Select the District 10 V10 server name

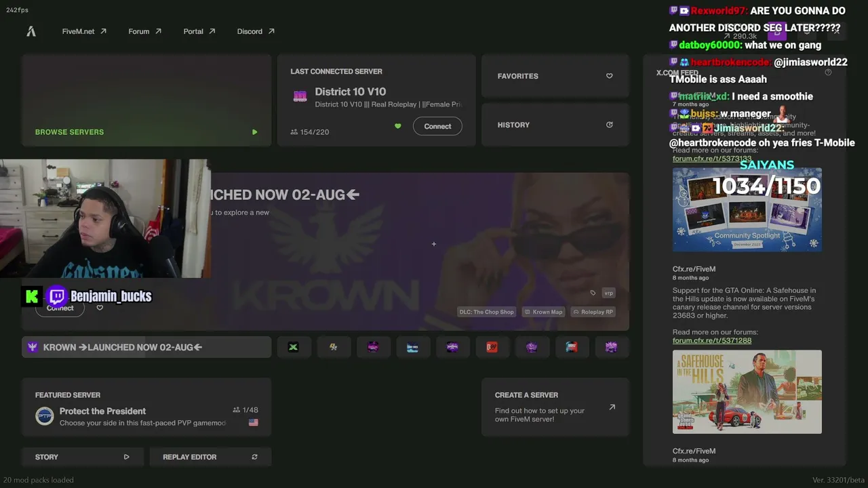click(x=351, y=91)
